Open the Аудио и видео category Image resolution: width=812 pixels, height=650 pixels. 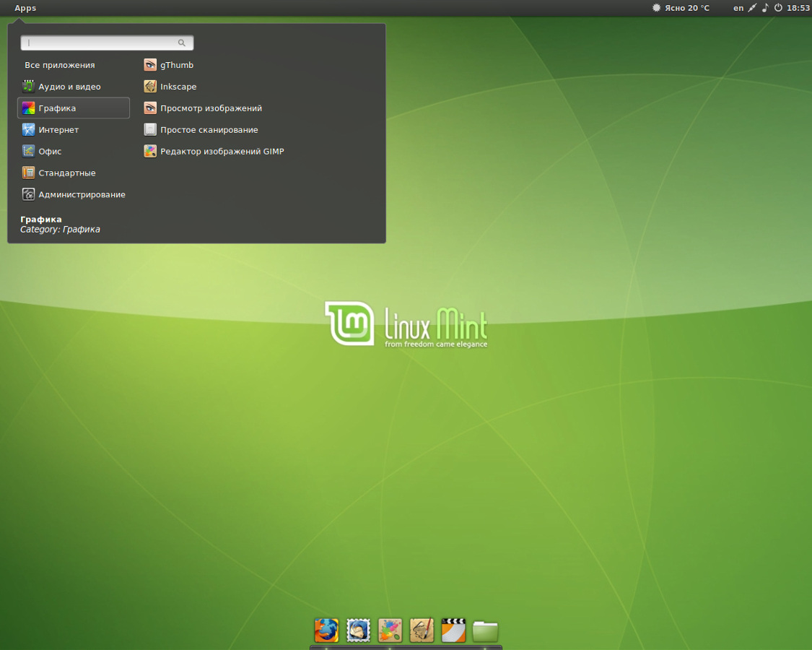(74, 87)
